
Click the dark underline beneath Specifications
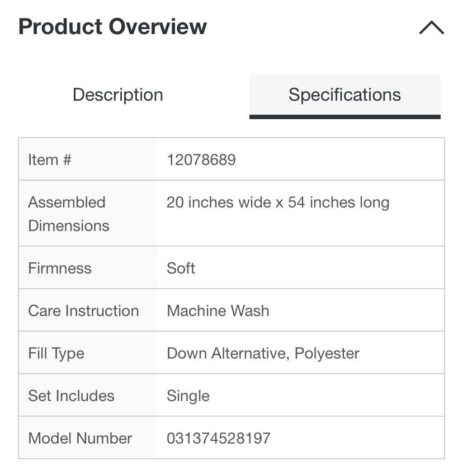point(344,117)
